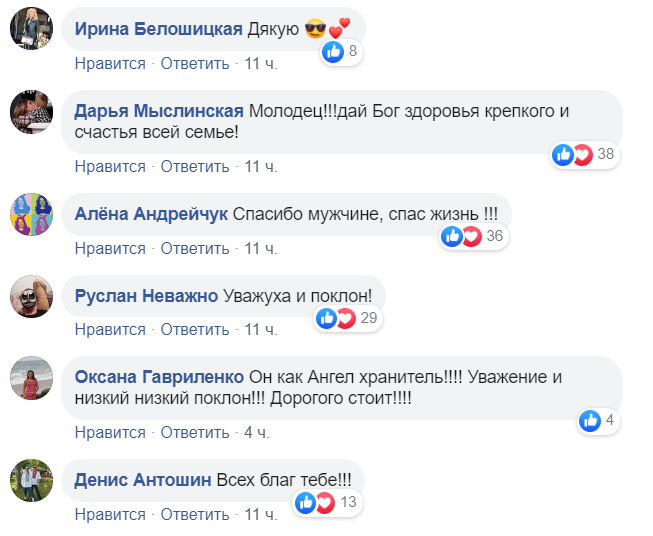
Task: Click like reaction icon on Ирина Белошицкая's comment
Action: coord(334,53)
